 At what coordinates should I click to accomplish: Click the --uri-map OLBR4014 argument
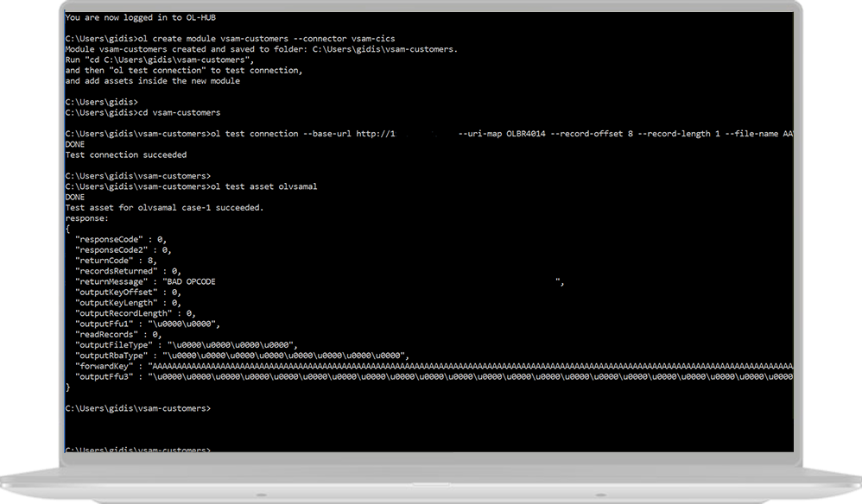point(502,134)
